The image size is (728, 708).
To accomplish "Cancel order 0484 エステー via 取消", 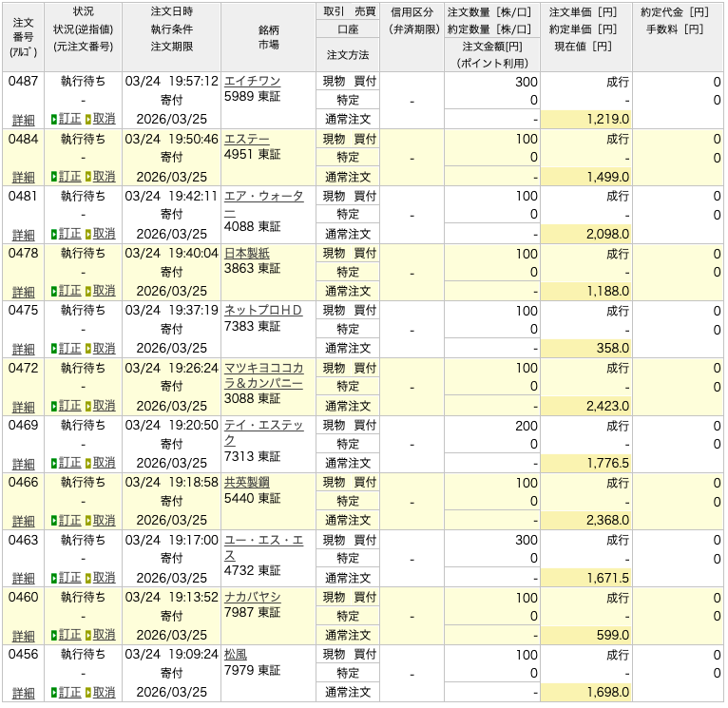I will tap(104, 177).
